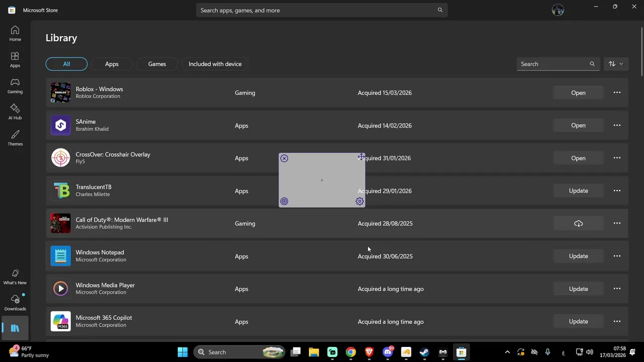Click the SAnime app icon
This screenshot has width=644, height=362.
click(60, 125)
